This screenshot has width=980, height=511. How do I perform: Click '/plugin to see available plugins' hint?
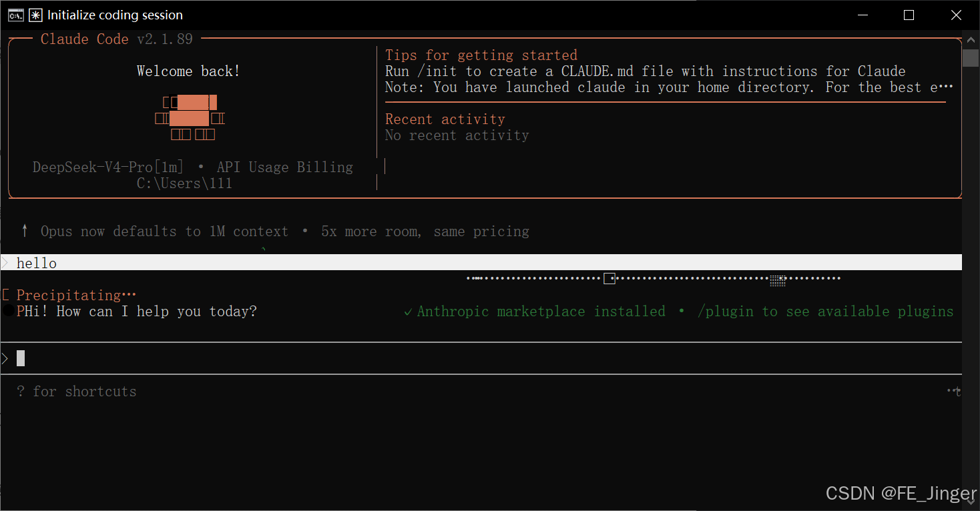point(826,312)
